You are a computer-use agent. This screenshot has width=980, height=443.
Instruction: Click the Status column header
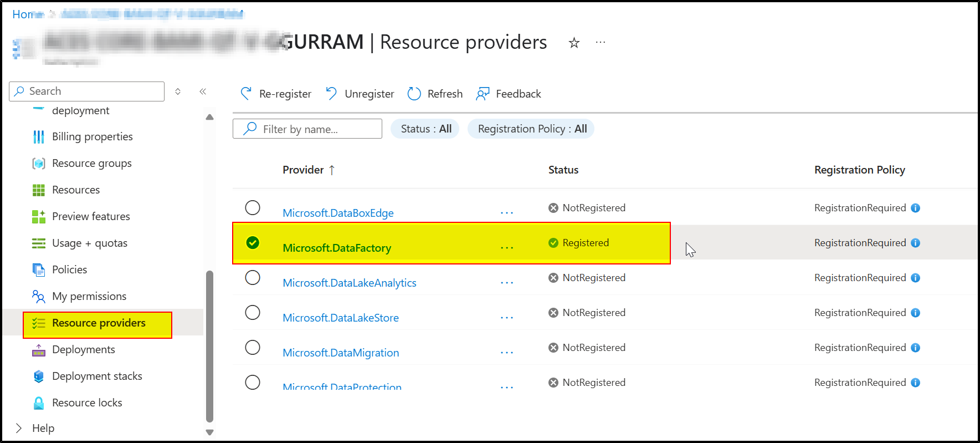(x=563, y=170)
